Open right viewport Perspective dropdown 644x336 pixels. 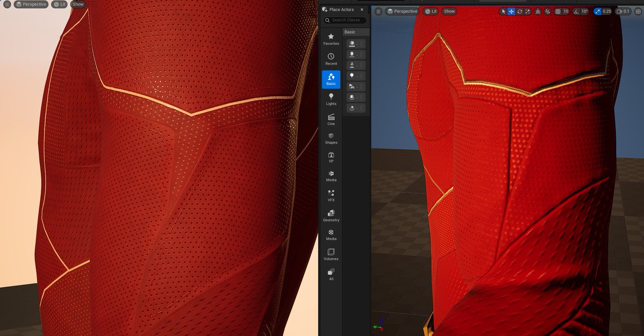tap(402, 11)
